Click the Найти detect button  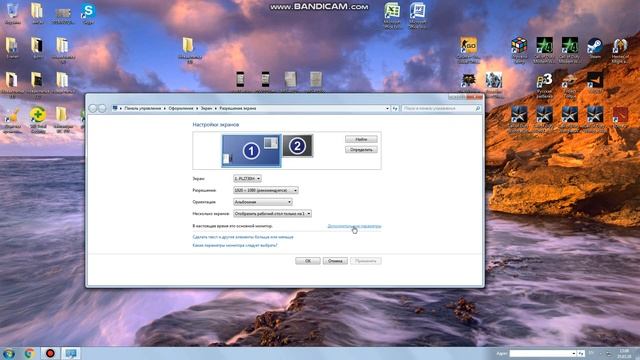tap(361, 140)
